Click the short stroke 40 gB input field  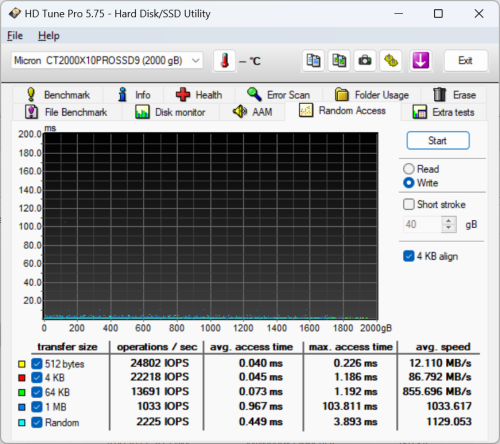tap(422, 224)
